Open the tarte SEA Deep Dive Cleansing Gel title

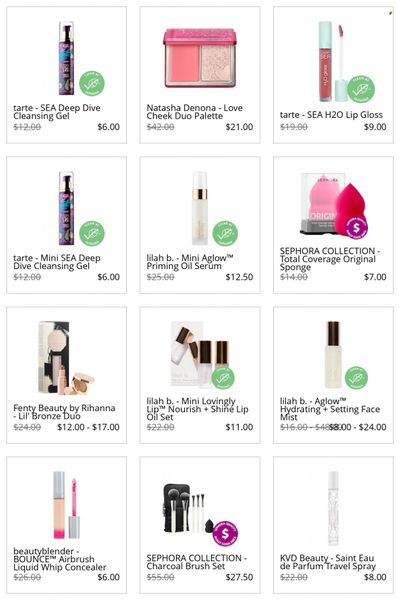pos(57,112)
